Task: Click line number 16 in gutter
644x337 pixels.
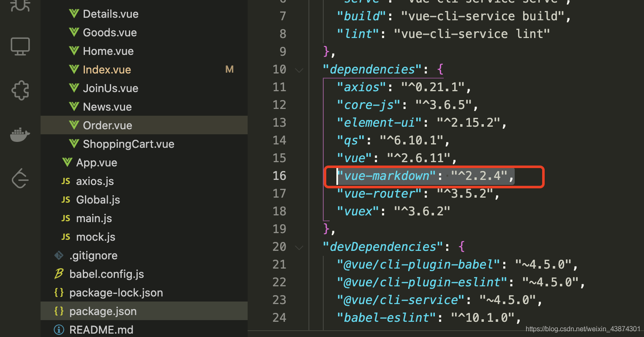Action: pos(279,176)
